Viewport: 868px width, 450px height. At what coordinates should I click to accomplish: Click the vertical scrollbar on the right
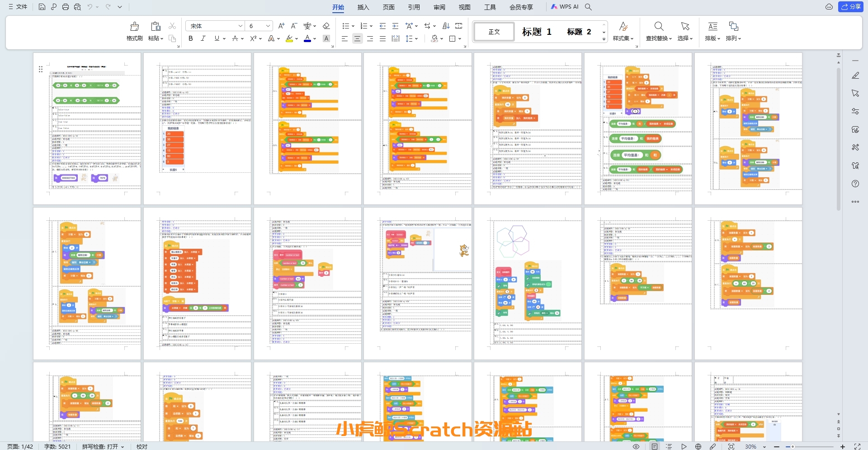tap(839, 139)
